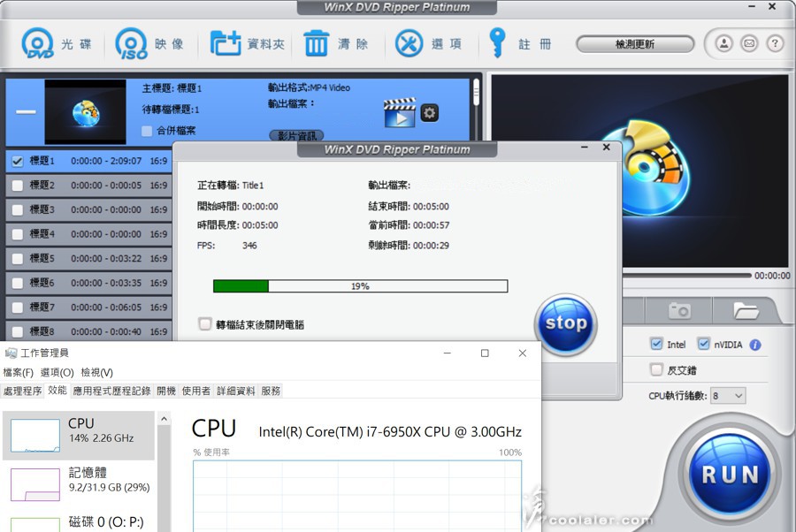The image size is (796, 532).
Task: Open the hardware acceleration info icon
Action: click(755, 345)
